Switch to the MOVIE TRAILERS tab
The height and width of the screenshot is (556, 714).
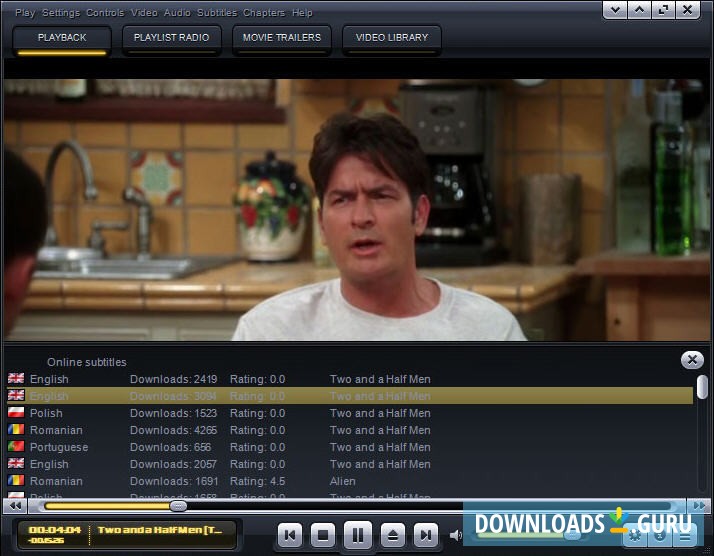click(x=282, y=40)
